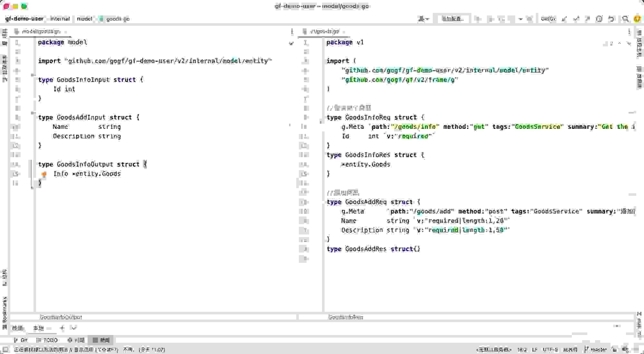Image resolution: width=644 pixels, height=354 pixels.
Task: Click the model breadcrumb
Action: pyautogui.click(x=84, y=19)
